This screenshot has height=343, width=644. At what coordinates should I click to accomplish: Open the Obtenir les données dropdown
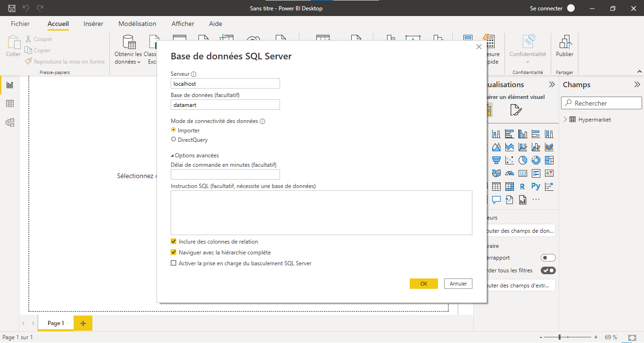(x=128, y=51)
